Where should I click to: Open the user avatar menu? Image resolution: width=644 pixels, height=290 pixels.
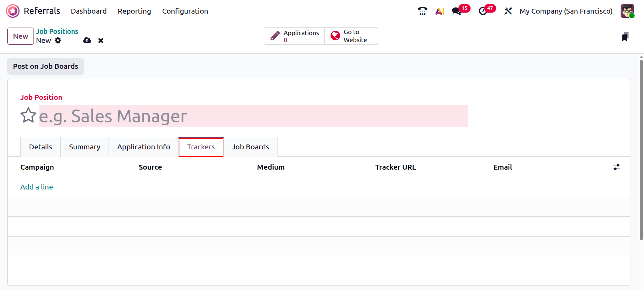(627, 11)
